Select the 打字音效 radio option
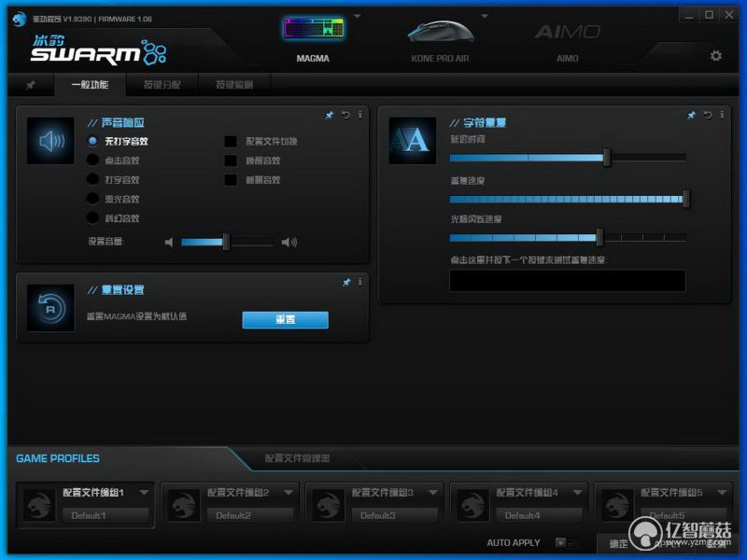747x560 pixels. pos(92,179)
